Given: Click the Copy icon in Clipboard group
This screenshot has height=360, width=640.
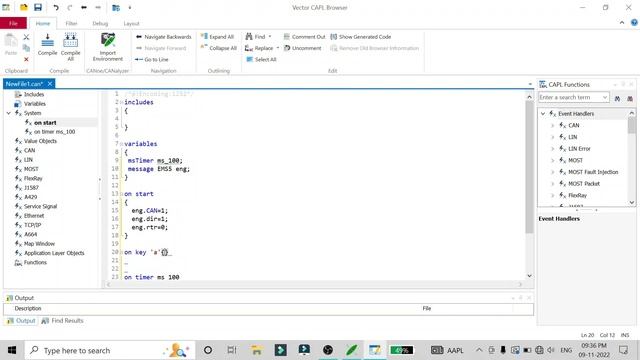Looking at the screenshot, I should pyautogui.click(x=26, y=48).
